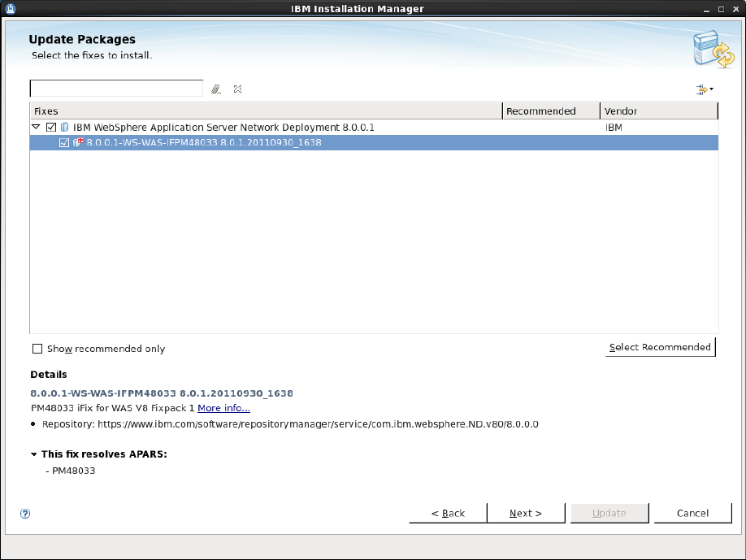The height and width of the screenshot is (560, 746).
Task: Uncheck the 8.0.0.1-WS-WAS-IFPM48033 fix checkbox
Action: pos(64,142)
